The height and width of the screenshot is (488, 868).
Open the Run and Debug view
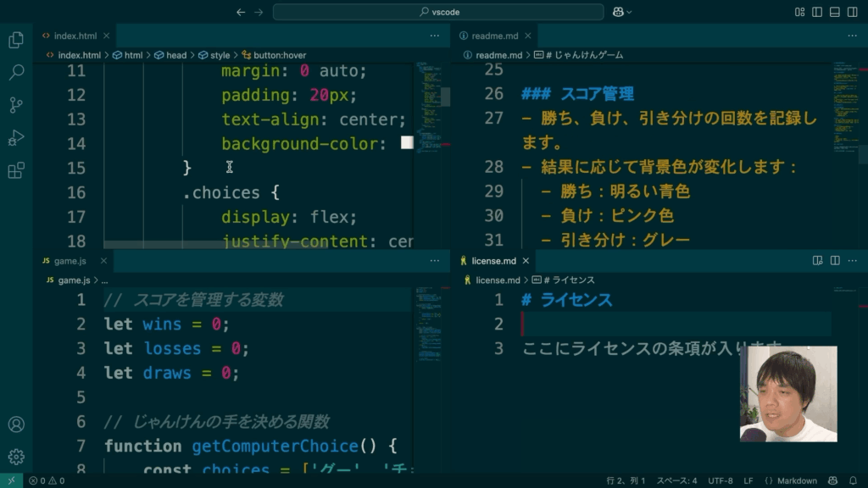(x=15, y=138)
